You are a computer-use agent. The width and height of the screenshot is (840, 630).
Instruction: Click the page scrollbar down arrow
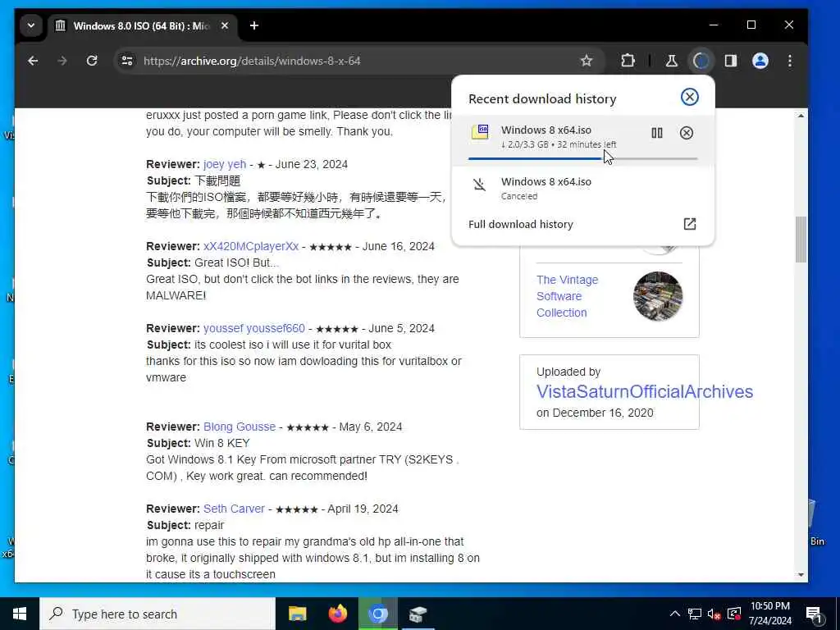[x=801, y=575]
